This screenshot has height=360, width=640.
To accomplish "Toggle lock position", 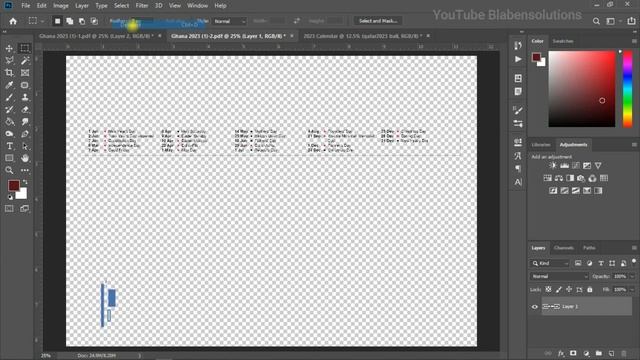I will click(x=569, y=289).
